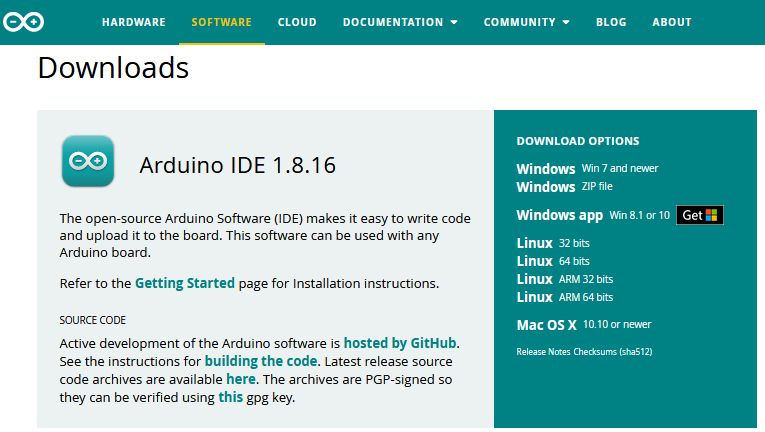The width and height of the screenshot is (765, 432).
Task: Download Linux ARM 32 bits build
Action: pos(565,279)
